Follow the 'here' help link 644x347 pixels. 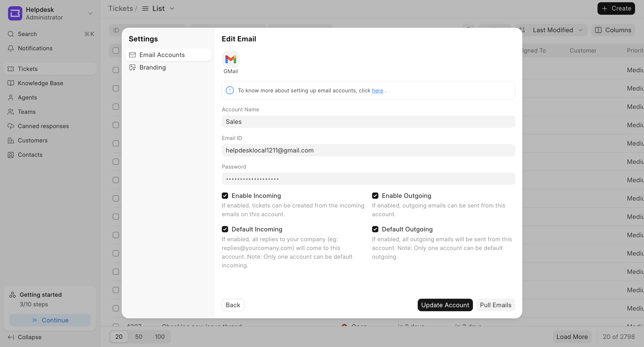tap(377, 91)
